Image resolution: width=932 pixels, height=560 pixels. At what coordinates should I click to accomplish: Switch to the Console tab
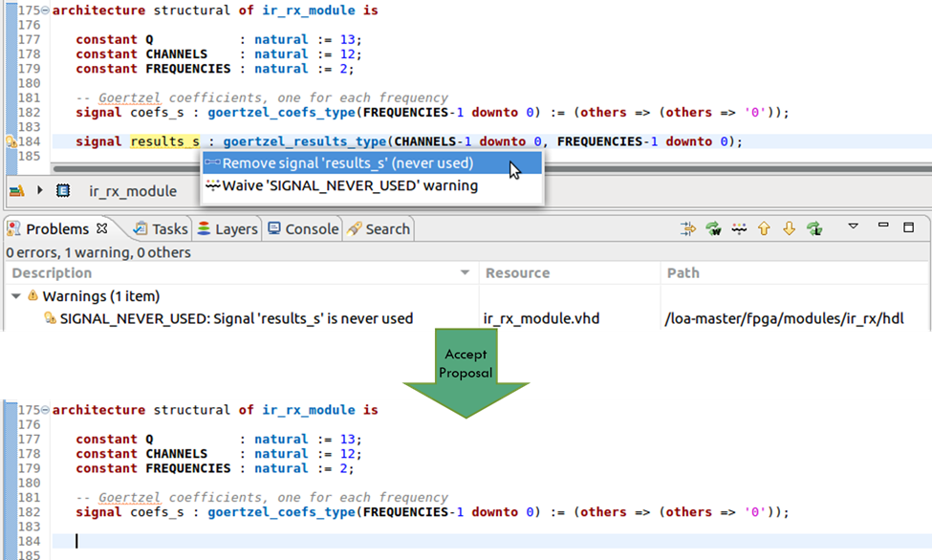point(303,229)
